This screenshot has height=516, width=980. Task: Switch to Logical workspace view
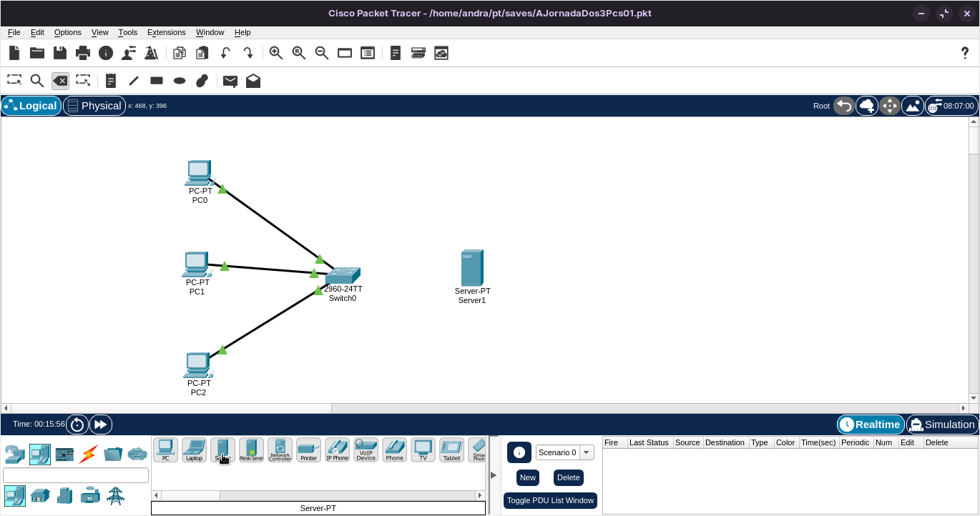[x=31, y=106]
